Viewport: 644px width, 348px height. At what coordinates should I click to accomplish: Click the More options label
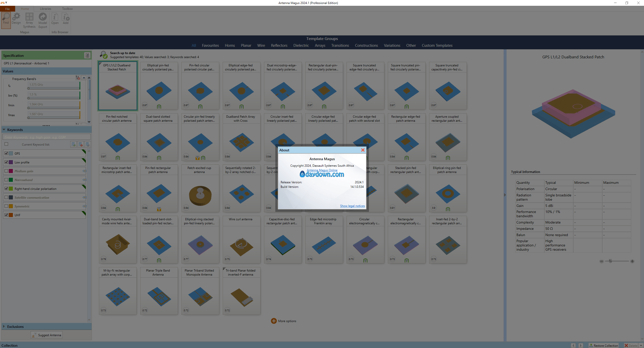(287, 321)
